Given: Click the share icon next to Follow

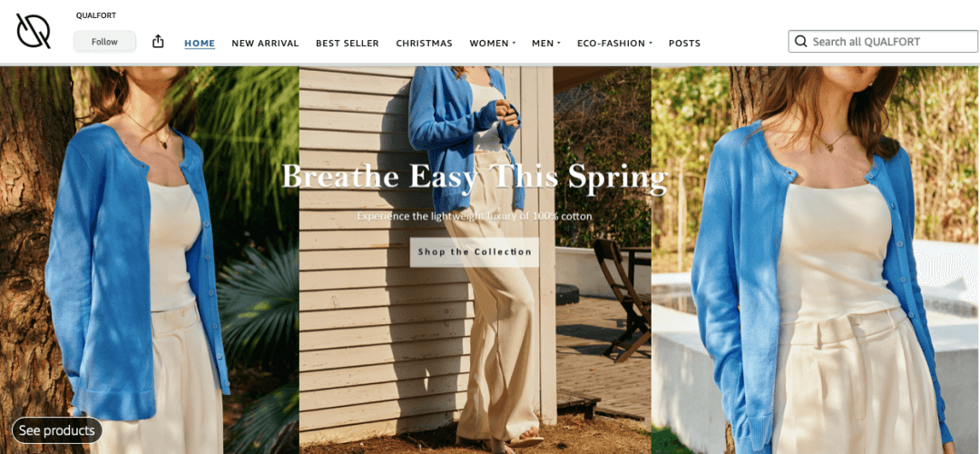Looking at the screenshot, I should [x=158, y=41].
